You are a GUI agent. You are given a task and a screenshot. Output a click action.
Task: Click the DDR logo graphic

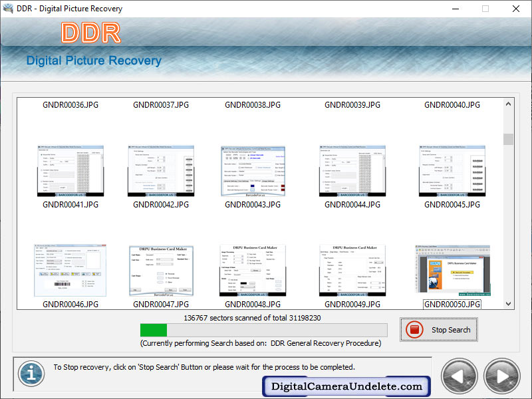click(x=91, y=33)
